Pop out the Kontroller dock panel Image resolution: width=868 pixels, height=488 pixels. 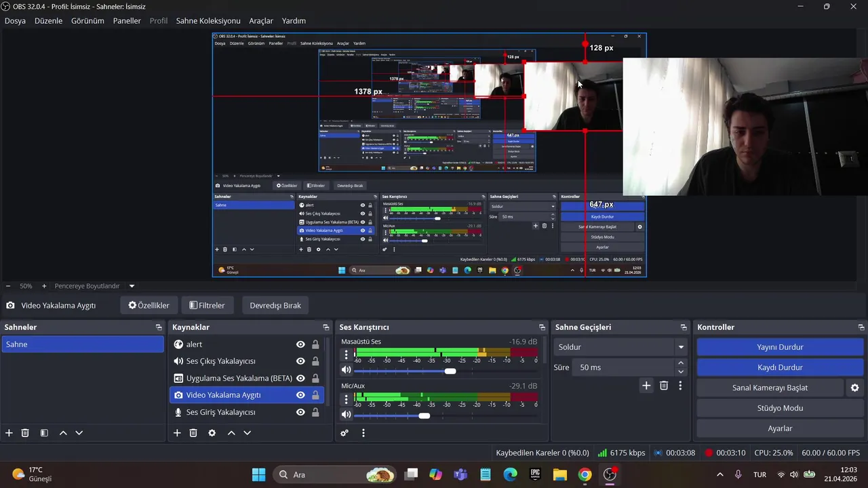[861, 327]
